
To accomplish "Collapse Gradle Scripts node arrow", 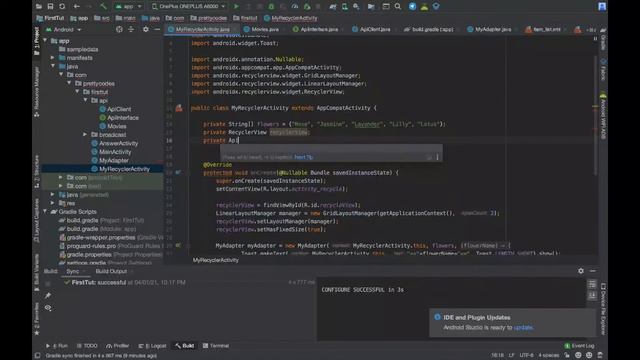I will tap(45, 211).
